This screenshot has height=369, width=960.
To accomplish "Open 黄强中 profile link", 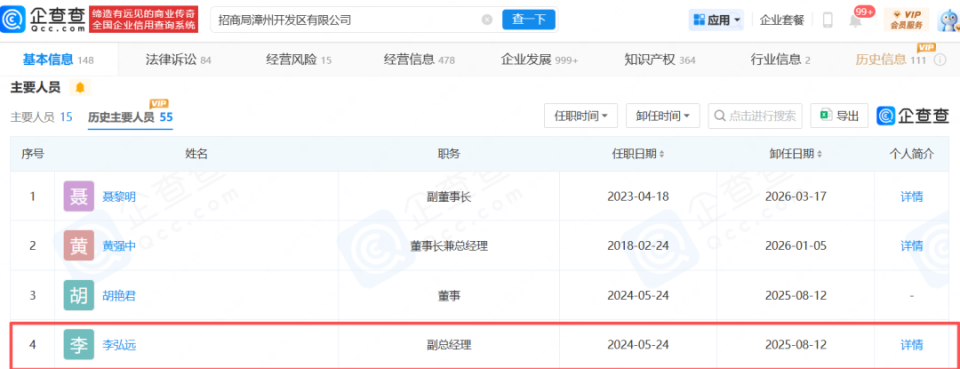I will [119, 246].
